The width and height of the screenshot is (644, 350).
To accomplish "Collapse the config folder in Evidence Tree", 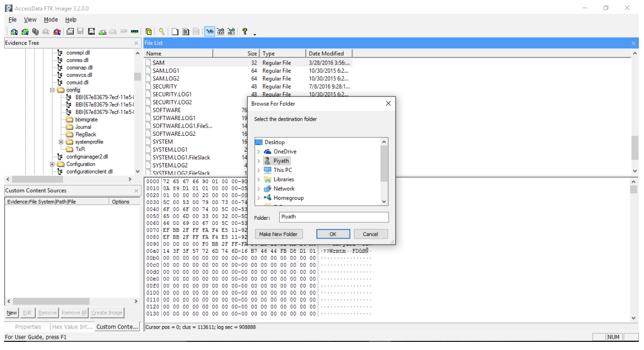I will (x=52, y=90).
